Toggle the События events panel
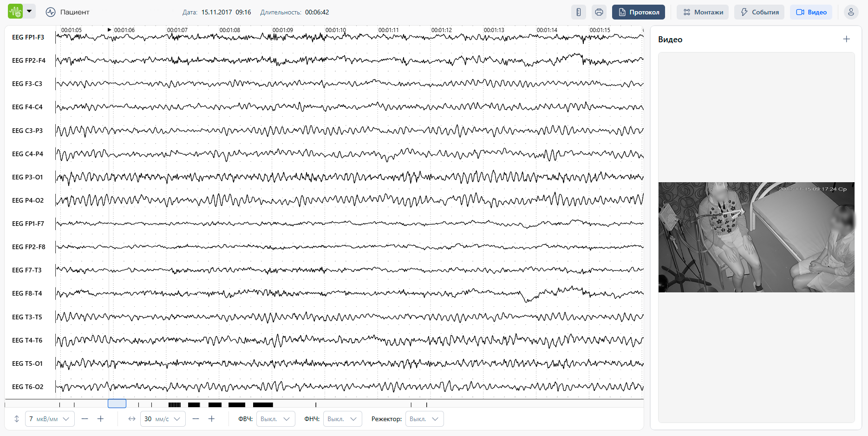 759,12
